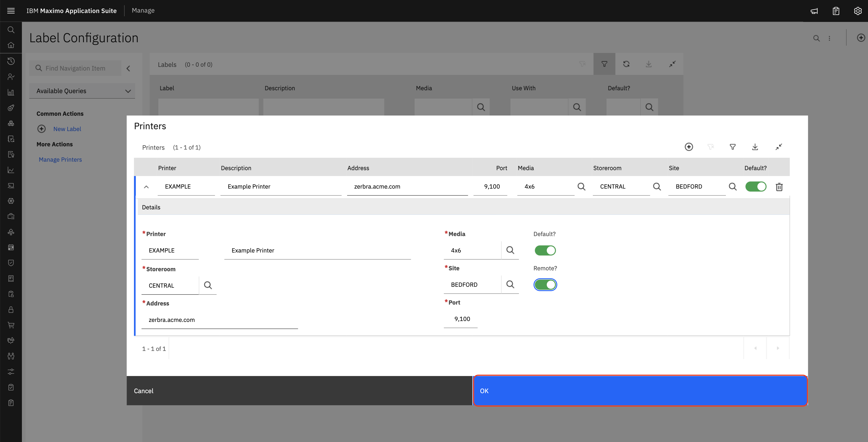
Task: Delete the EXAMPLE printer row with trash icon
Action: point(779,187)
